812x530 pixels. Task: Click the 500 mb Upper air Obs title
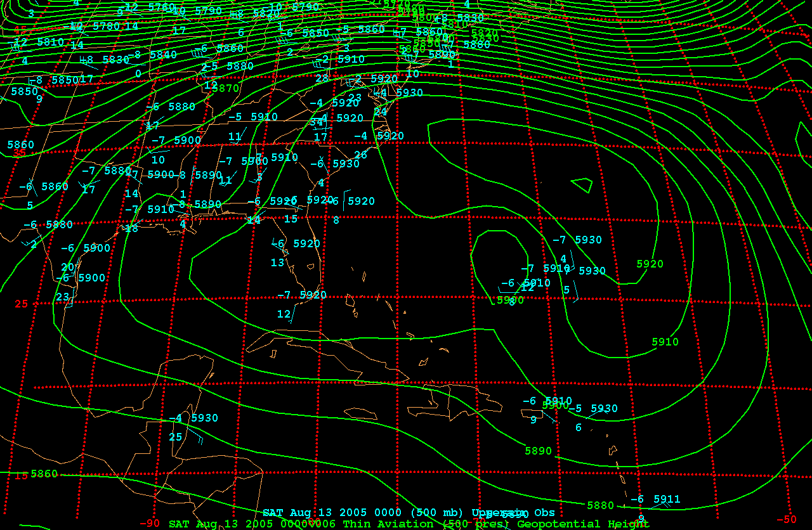[x=409, y=512]
